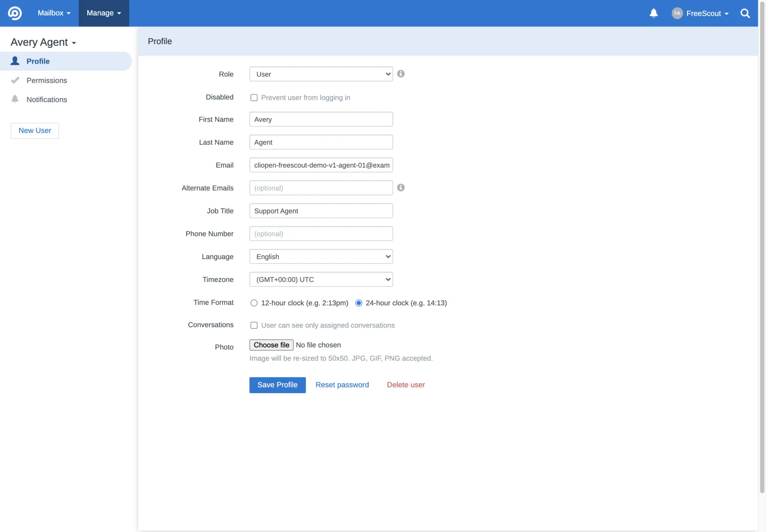Click the Delete user link
The image size is (766, 532).
click(406, 385)
